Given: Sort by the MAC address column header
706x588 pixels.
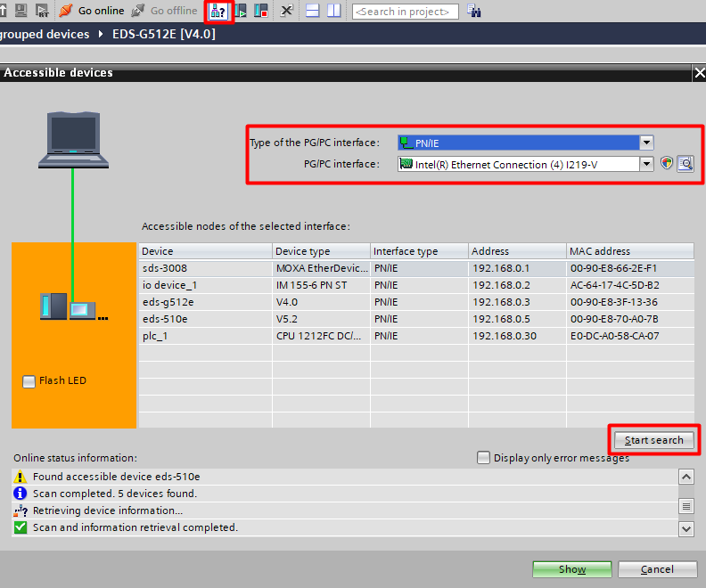Looking at the screenshot, I should pyautogui.click(x=630, y=251).
